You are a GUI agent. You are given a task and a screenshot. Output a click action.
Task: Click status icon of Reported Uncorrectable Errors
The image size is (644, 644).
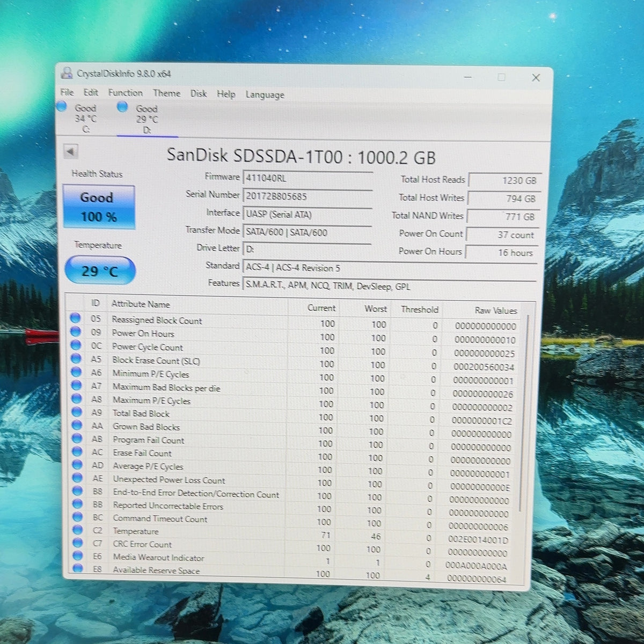[x=77, y=504]
